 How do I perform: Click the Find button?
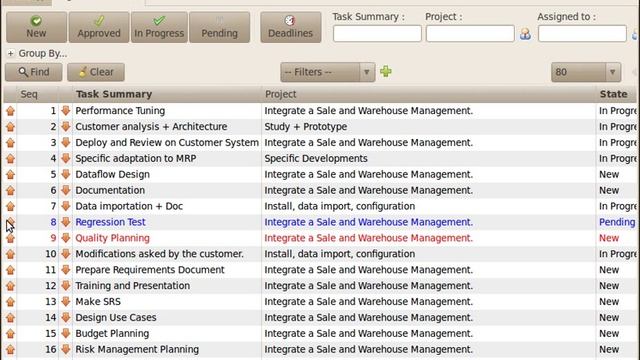click(34, 72)
